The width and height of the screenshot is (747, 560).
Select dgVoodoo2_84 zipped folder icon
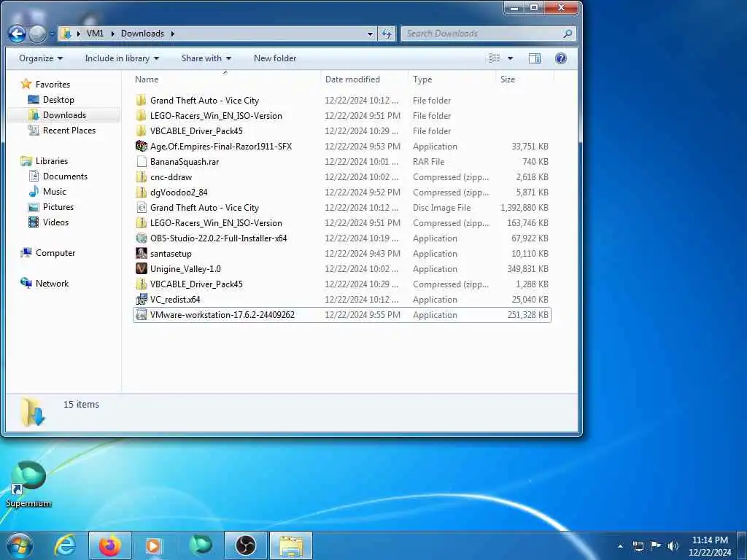[x=141, y=192]
